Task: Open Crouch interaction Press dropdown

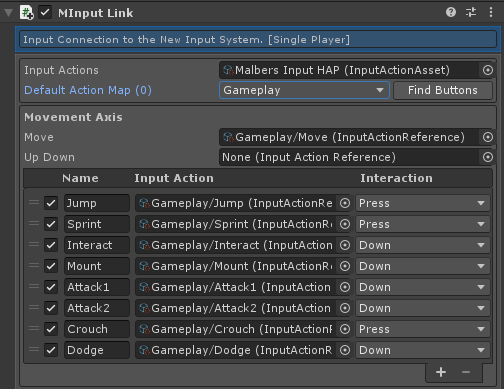Action: (x=423, y=329)
